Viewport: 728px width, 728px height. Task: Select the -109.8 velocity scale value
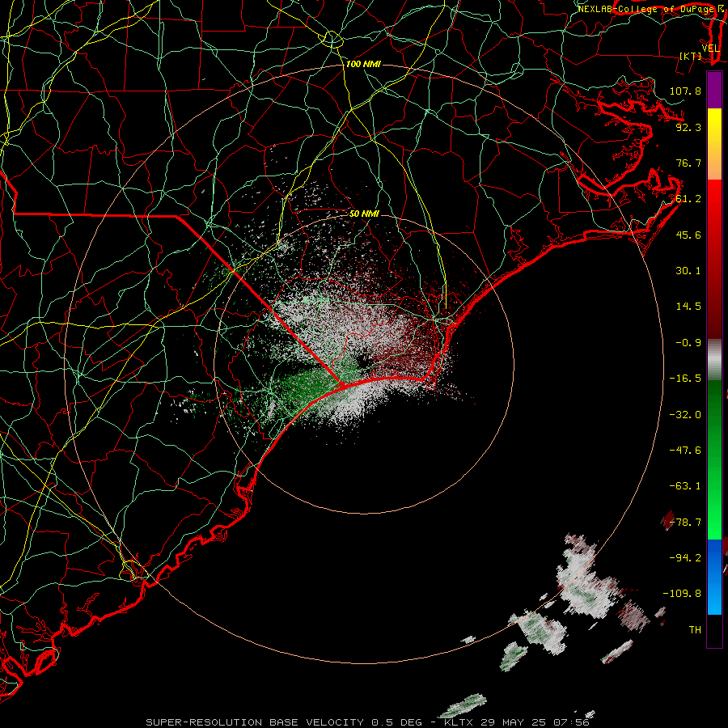(x=682, y=594)
